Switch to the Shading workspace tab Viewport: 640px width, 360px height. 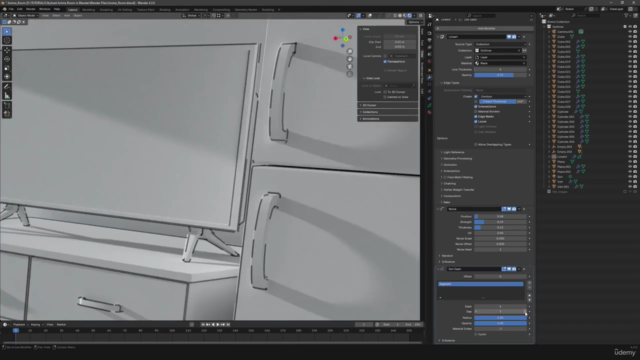(x=165, y=9)
